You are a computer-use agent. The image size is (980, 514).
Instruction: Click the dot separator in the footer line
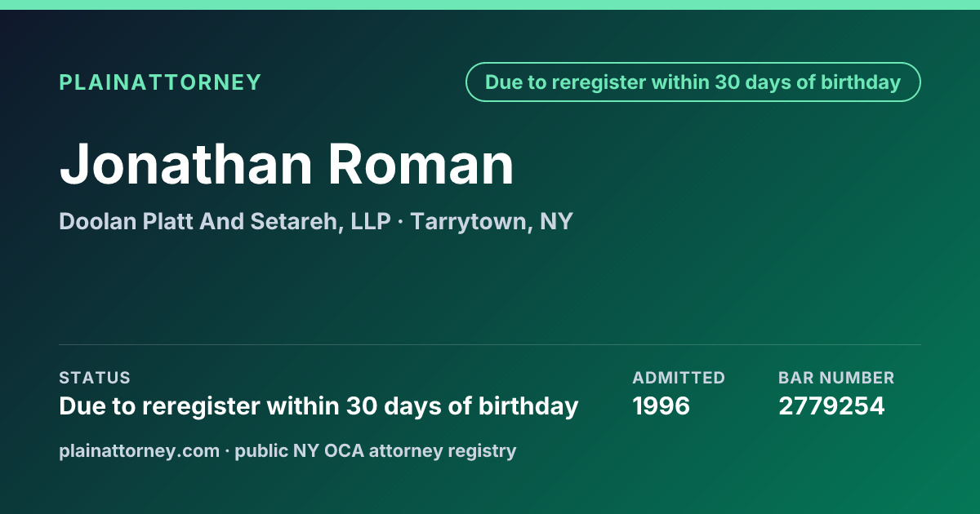[228, 450]
